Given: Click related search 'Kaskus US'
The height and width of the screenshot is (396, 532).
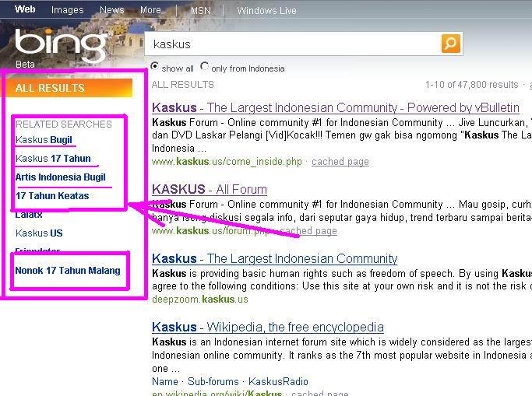Looking at the screenshot, I should [x=39, y=233].
